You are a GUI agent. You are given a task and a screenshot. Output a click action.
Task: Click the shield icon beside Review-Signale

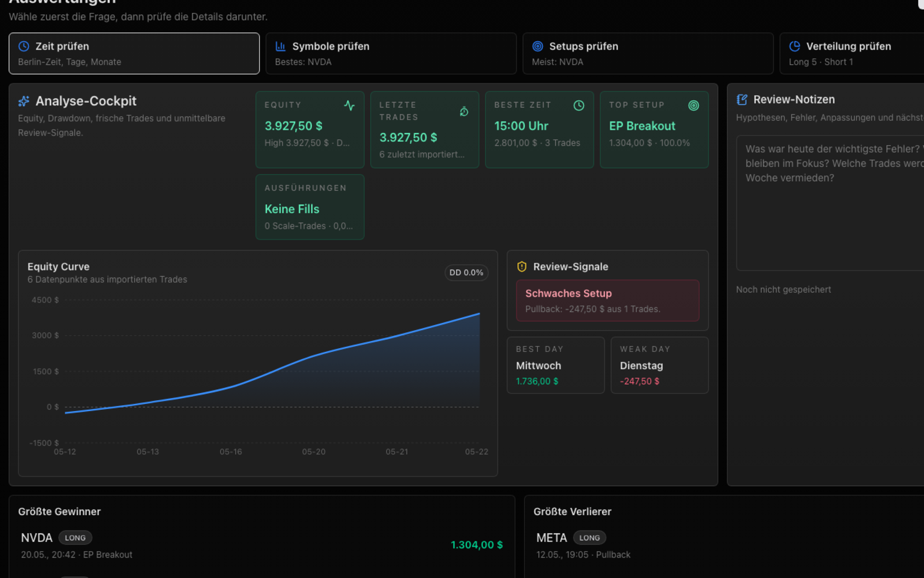pos(522,267)
